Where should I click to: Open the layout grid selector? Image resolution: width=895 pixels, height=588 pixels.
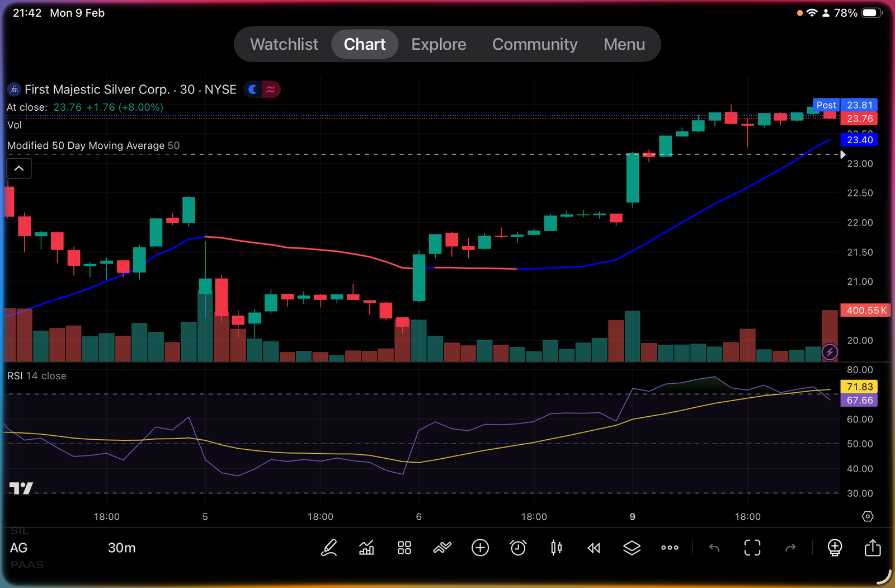(404, 548)
